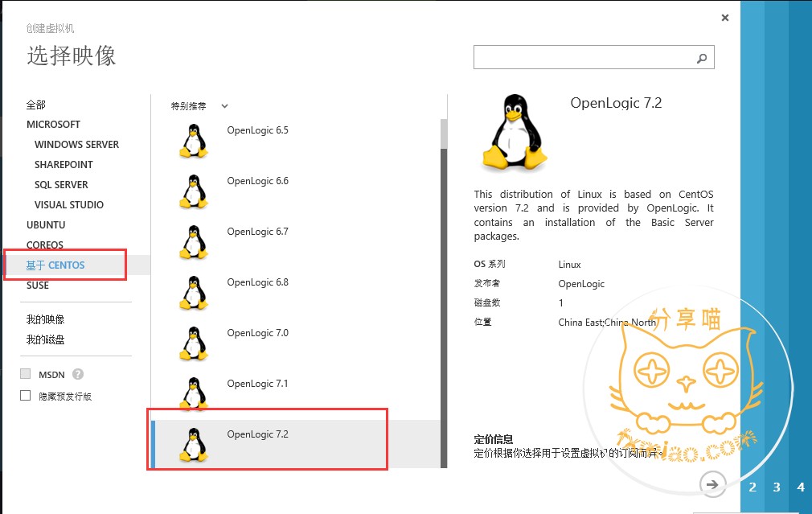Choose the OpenLogic 7.2 image name
Image resolution: width=812 pixels, height=514 pixels.
258,434
